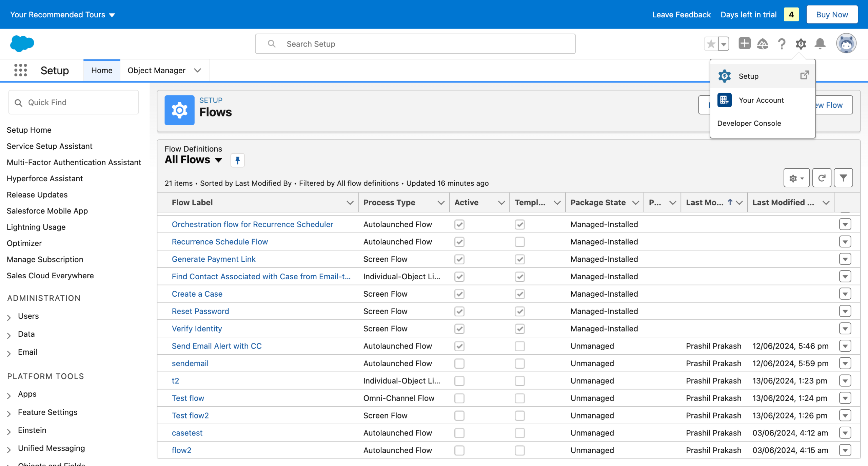The height and width of the screenshot is (466, 868).
Task: Click the Search Setup field
Action: tap(415, 44)
